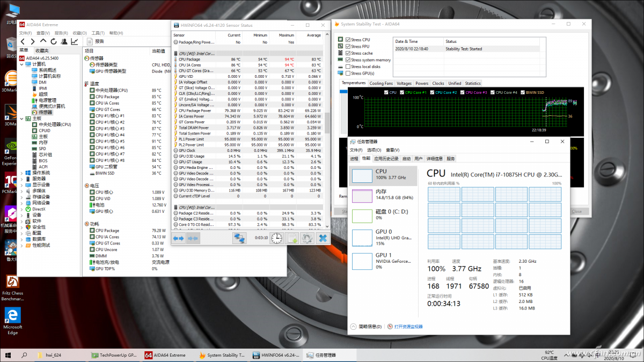Open Microsoft Edge desktop shortcut

[x=13, y=321]
